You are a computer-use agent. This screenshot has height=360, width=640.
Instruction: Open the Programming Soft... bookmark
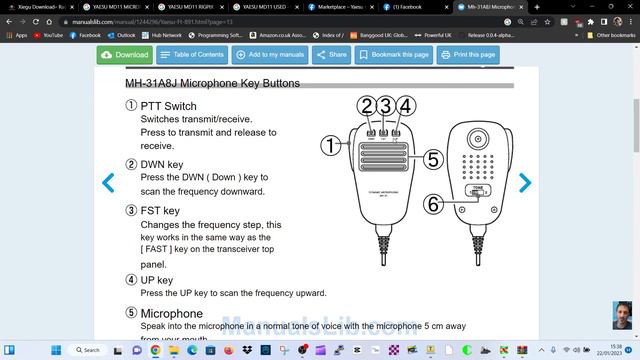(216, 36)
